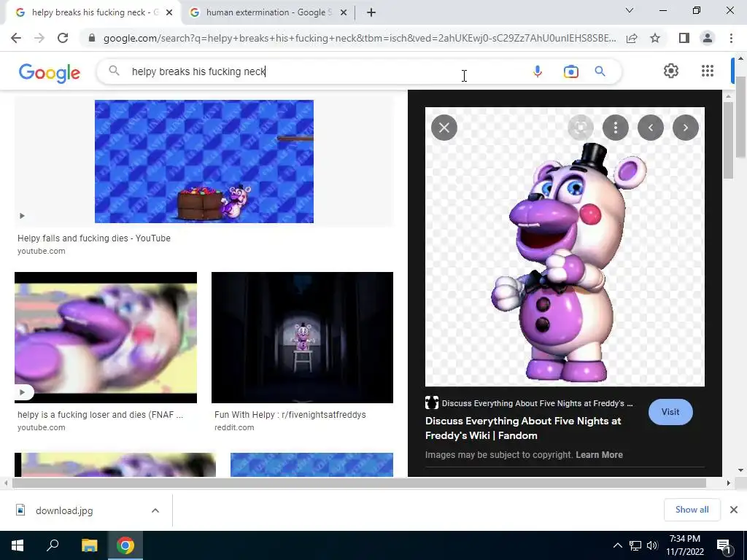Screen dimensions: 747x560
Task: Click the preview panel scrollbar
Action: [727, 140]
